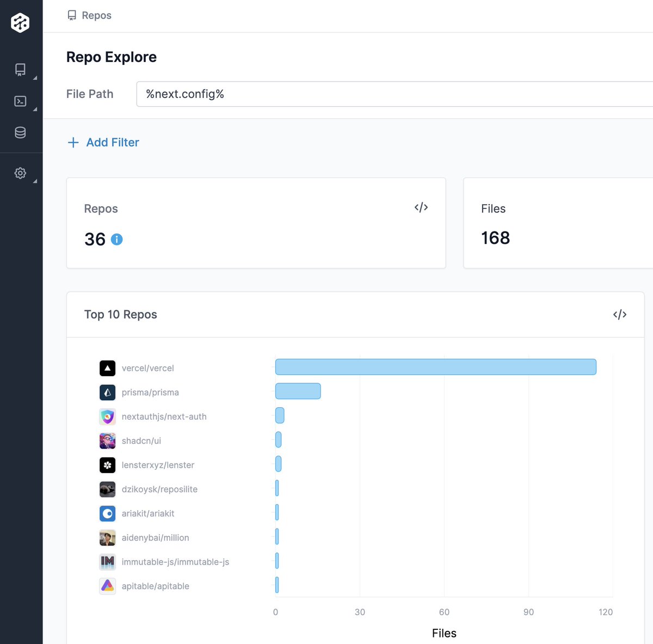Open the lensterxyz/lenster repo label

[x=158, y=465]
